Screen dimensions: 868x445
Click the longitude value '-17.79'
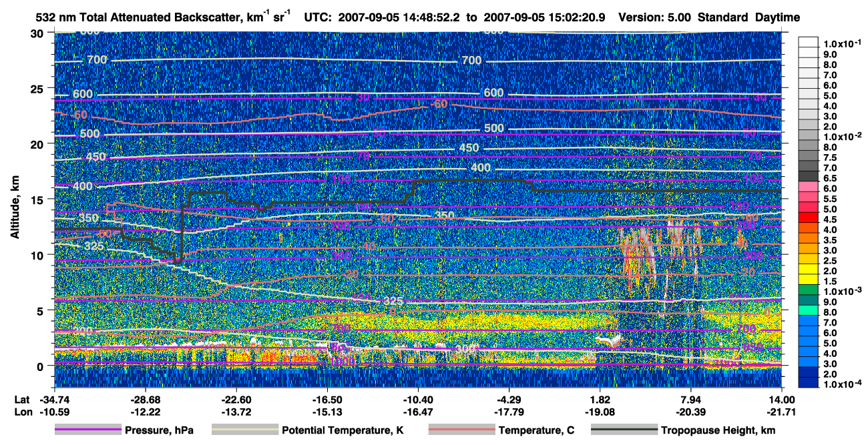click(x=509, y=412)
